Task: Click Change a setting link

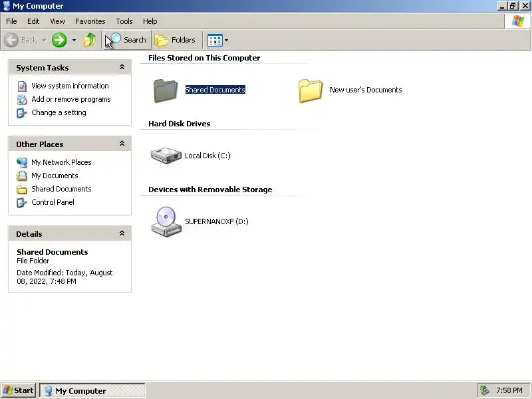Action: (59, 112)
